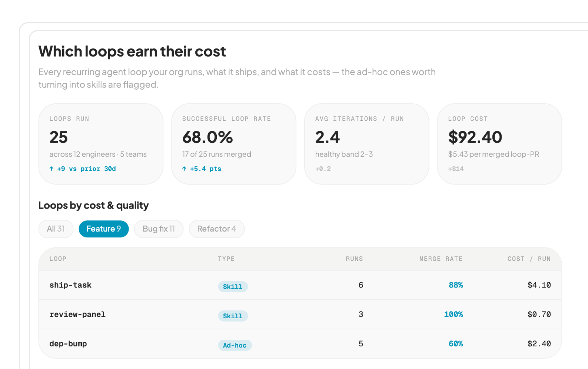Click the 68.0% success rate value
This screenshot has width=588, height=369.
(207, 137)
